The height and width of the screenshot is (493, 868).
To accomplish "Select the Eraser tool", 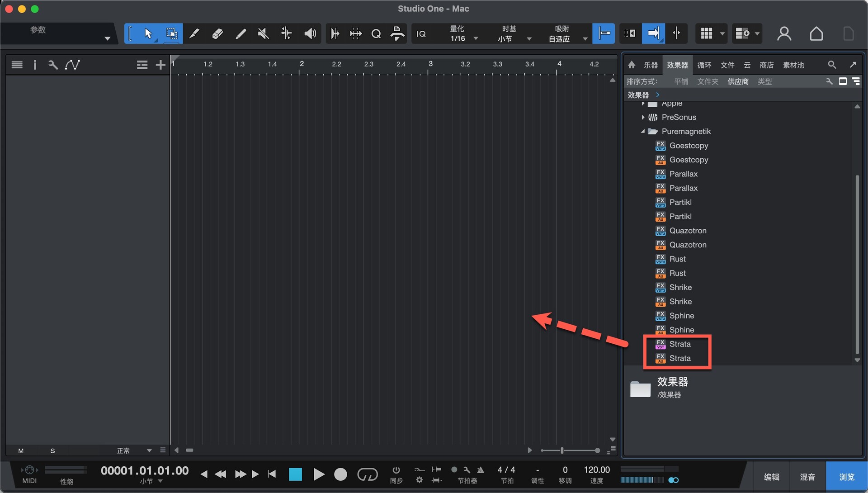I will pos(217,33).
